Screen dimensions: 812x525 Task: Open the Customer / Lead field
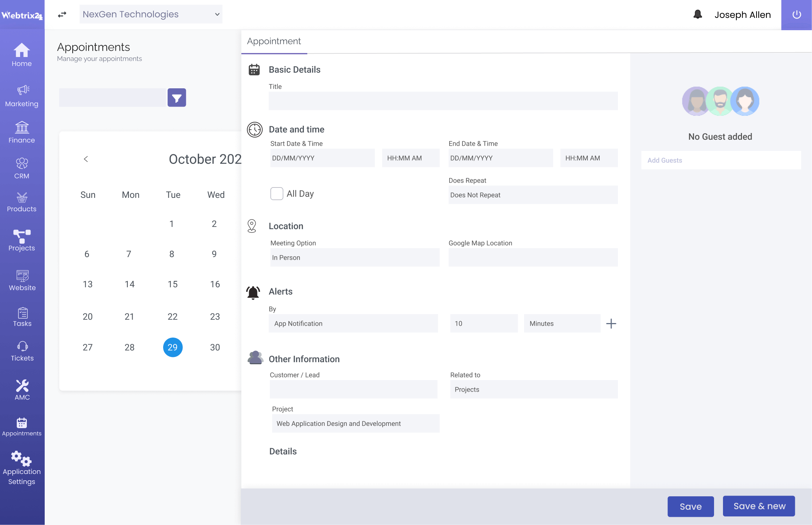coord(353,389)
